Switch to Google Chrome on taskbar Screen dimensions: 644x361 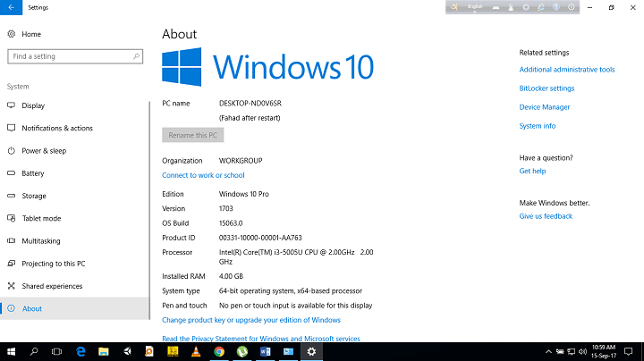coord(219,351)
